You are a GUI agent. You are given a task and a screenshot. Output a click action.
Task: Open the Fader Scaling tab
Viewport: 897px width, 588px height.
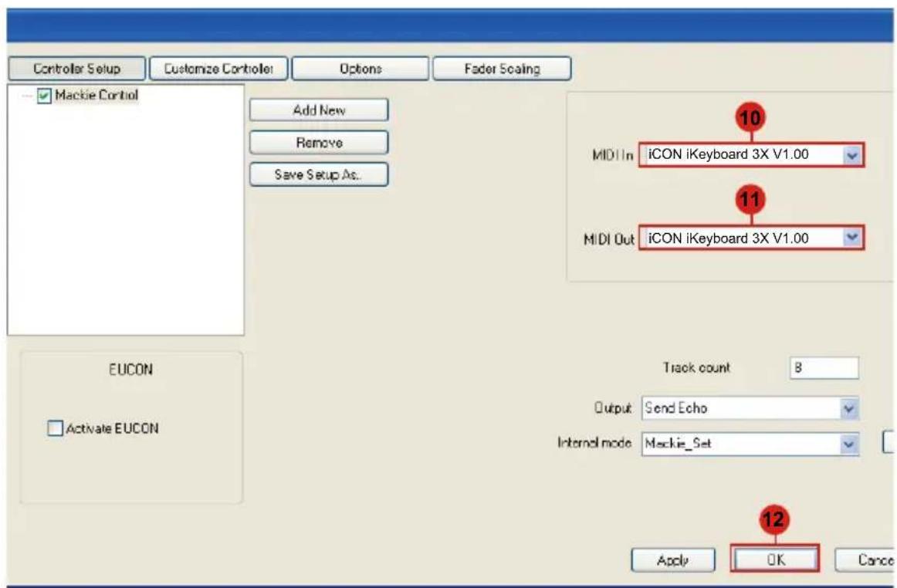pyautogui.click(x=502, y=69)
